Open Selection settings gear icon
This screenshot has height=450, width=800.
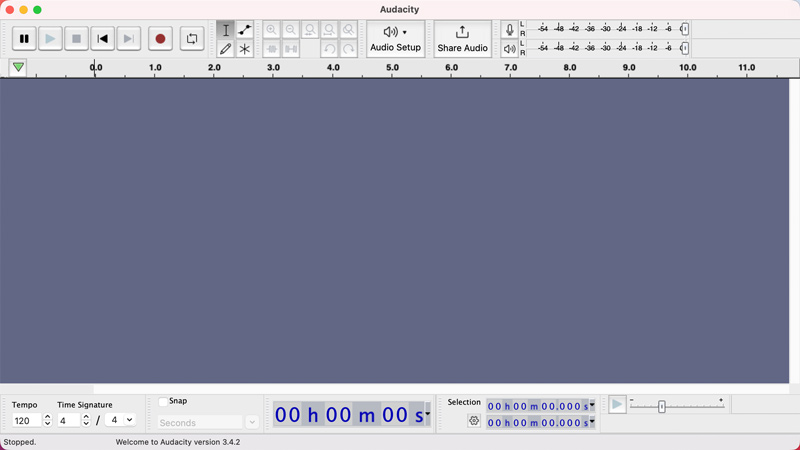click(474, 421)
